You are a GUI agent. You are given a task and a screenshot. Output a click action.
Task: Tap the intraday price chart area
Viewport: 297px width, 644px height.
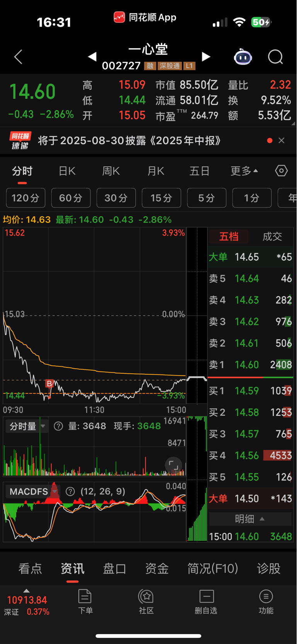[94, 316]
